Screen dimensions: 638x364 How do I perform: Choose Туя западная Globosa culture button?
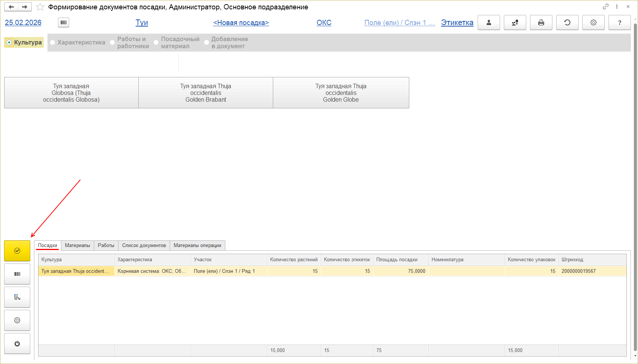coord(71,93)
